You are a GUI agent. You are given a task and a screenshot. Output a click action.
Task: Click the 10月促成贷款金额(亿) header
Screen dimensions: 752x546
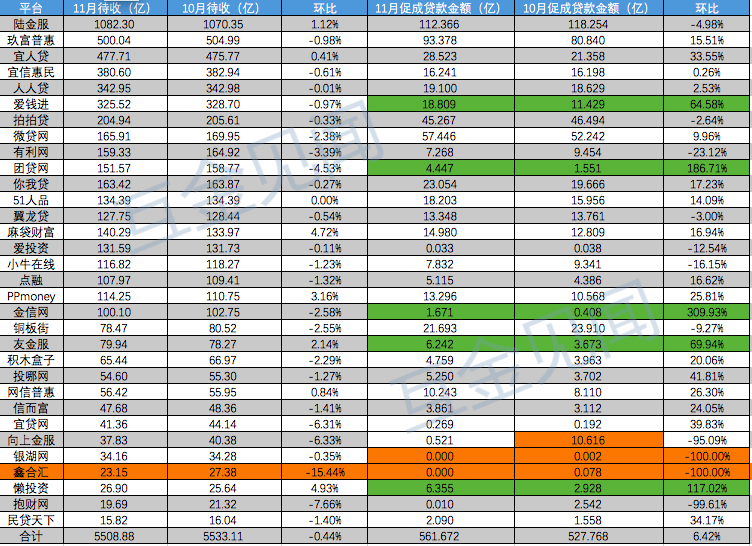(x=589, y=8)
